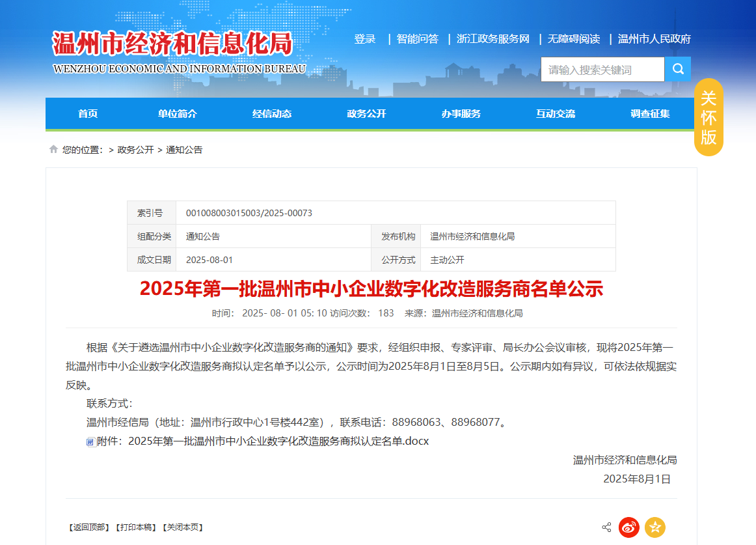Screen dimensions: 756x545
Task: Click the home icon in the breadcrumb
Action: pyautogui.click(x=53, y=148)
